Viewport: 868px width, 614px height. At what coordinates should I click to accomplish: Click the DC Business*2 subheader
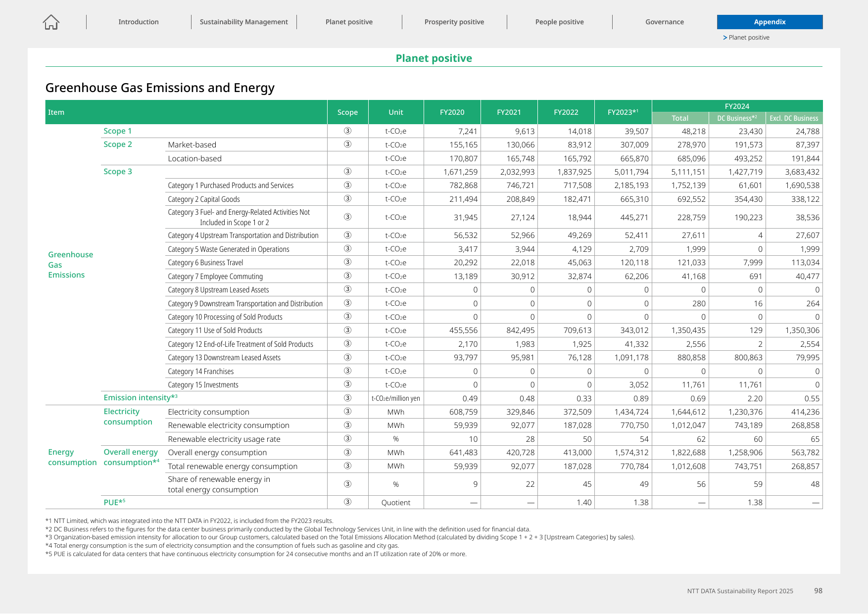pyautogui.click(x=737, y=118)
